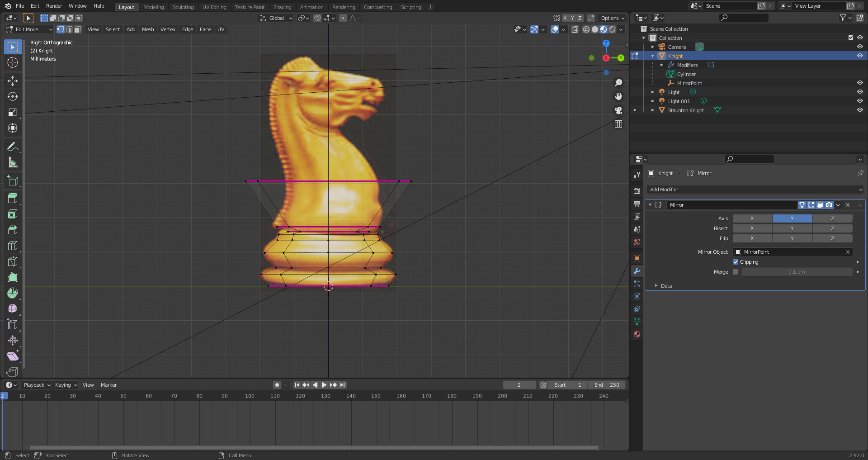Click the viewport pan hand icon
The height and width of the screenshot is (460, 868).
click(x=618, y=96)
